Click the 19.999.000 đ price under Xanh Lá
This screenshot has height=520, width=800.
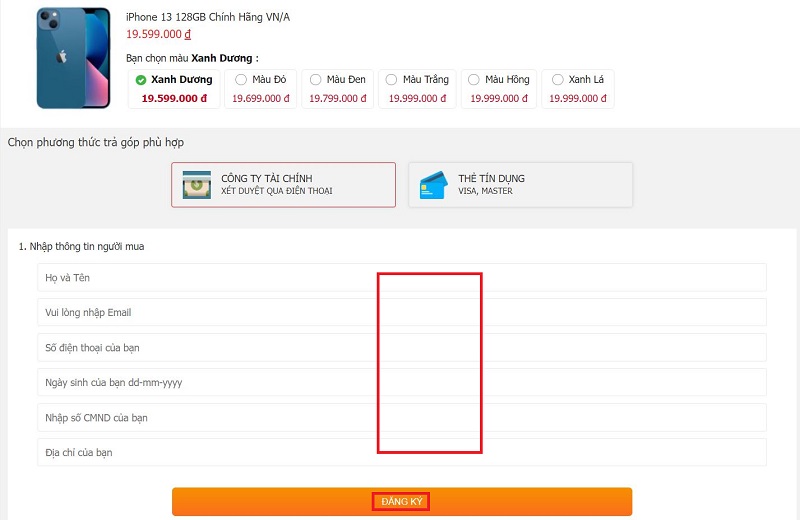point(578,98)
